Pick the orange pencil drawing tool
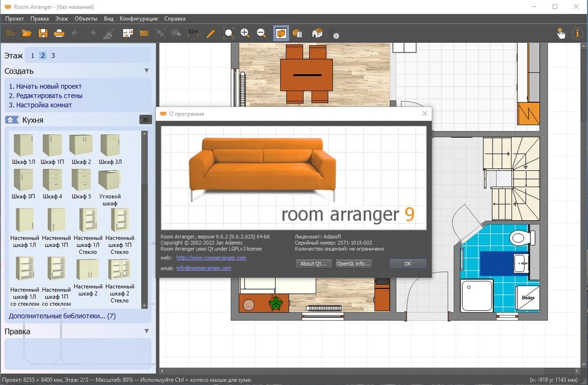The width and height of the screenshot is (588, 385). 211,34
